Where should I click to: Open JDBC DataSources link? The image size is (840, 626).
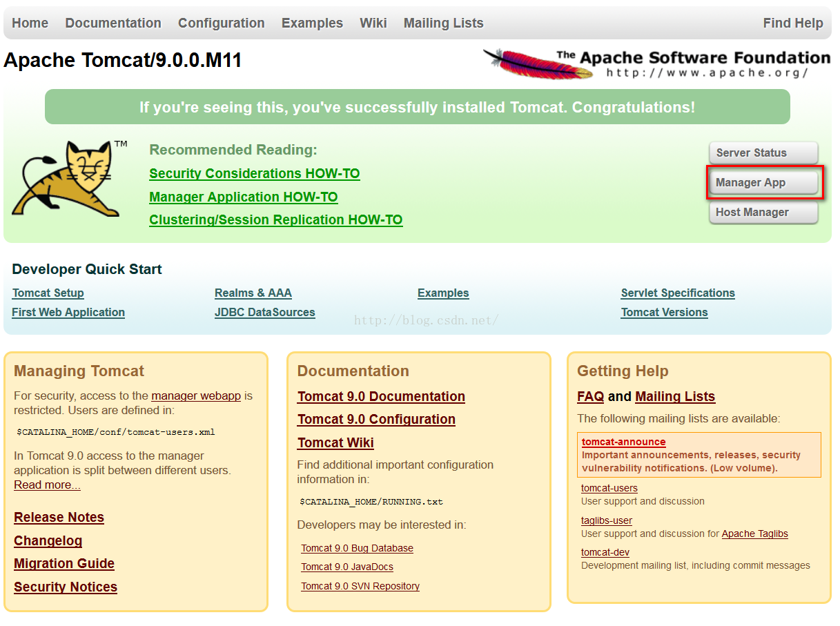coord(265,312)
